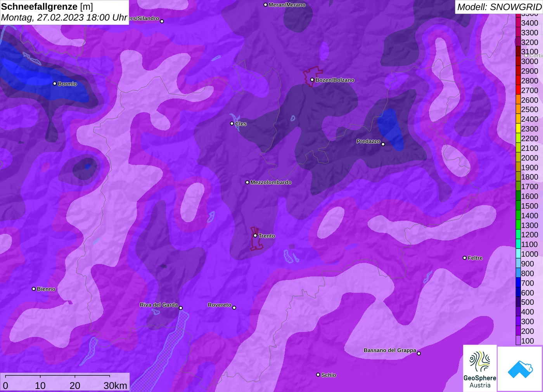Image resolution: width=543 pixels, height=392 pixels.
Task: Select the Feltre city marker dot
Action: 465,258
